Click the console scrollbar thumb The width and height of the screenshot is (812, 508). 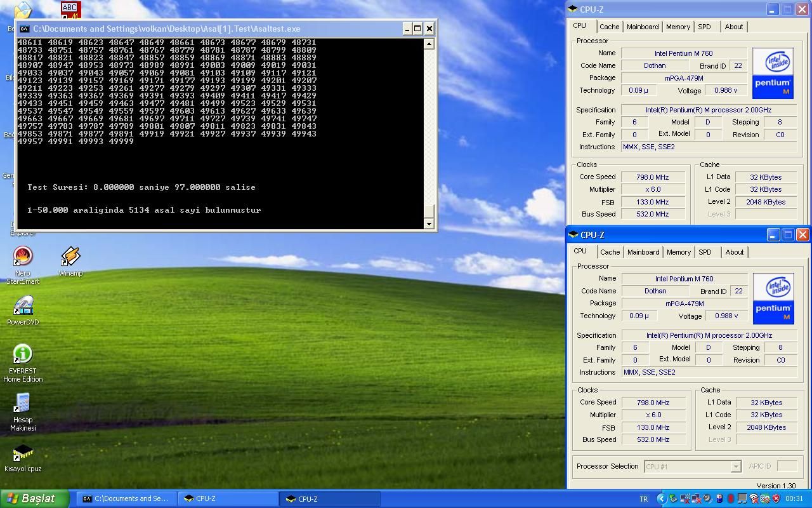[429, 211]
